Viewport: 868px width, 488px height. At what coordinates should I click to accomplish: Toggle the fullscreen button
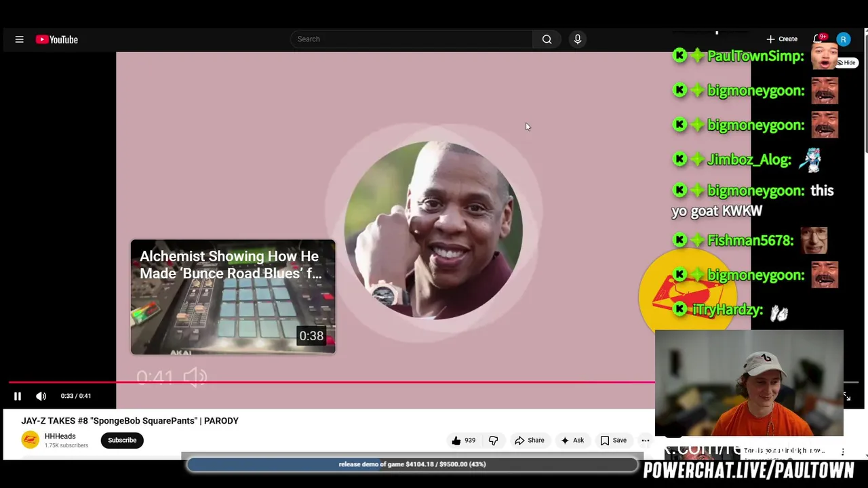point(847,396)
